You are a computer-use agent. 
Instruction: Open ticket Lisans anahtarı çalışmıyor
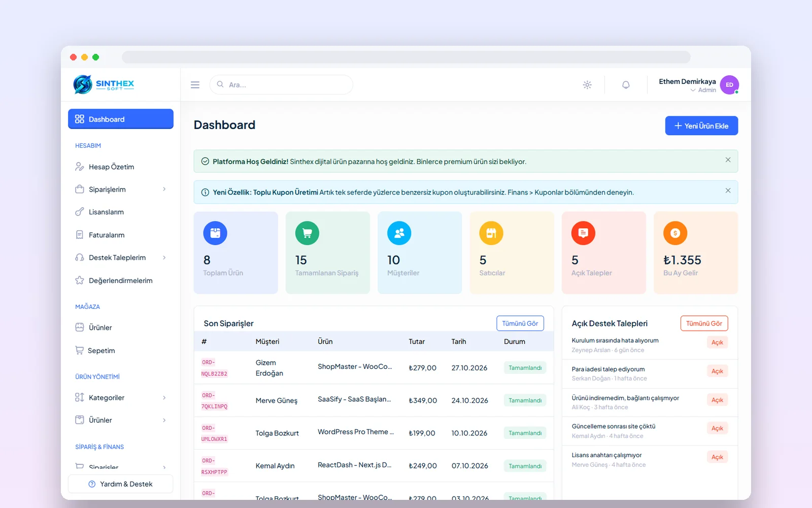[606, 455]
